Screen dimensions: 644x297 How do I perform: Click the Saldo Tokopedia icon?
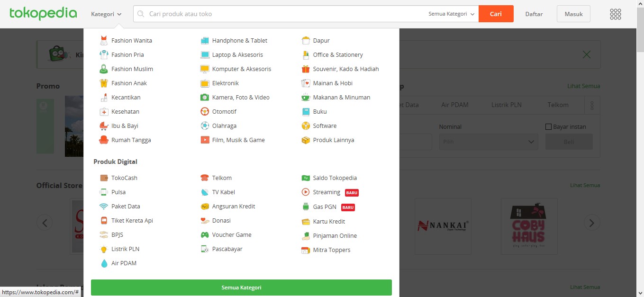point(305,178)
